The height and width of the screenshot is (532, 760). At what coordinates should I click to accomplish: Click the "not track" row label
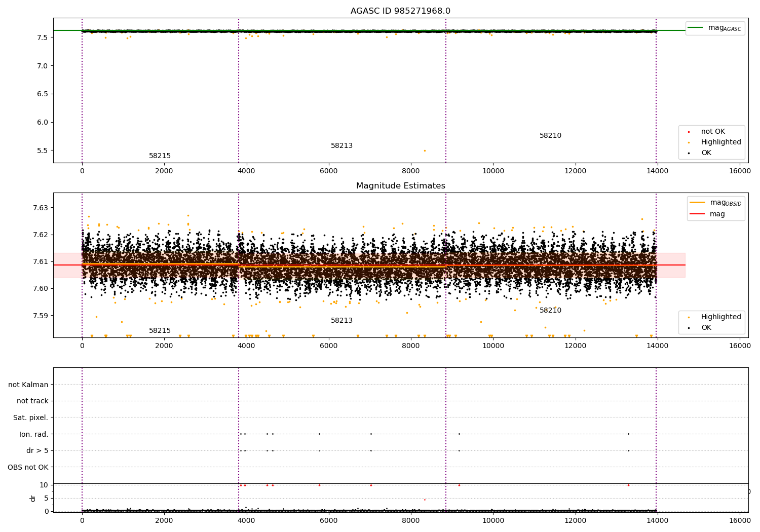[x=32, y=401]
